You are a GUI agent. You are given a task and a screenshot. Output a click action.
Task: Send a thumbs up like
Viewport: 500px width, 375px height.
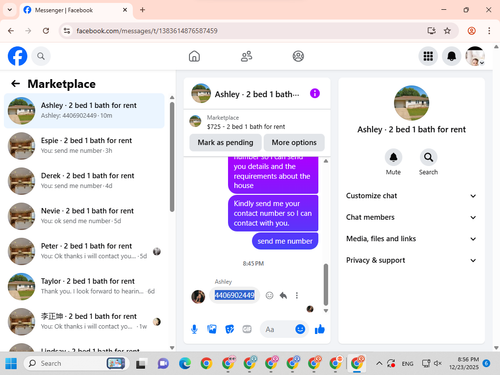click(x=320, y=329)
